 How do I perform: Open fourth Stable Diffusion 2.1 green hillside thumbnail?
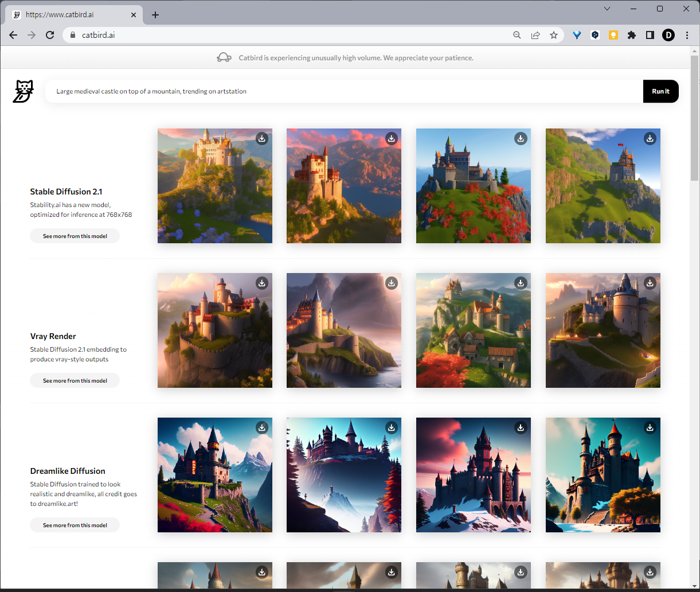click(x=603, y=186)
